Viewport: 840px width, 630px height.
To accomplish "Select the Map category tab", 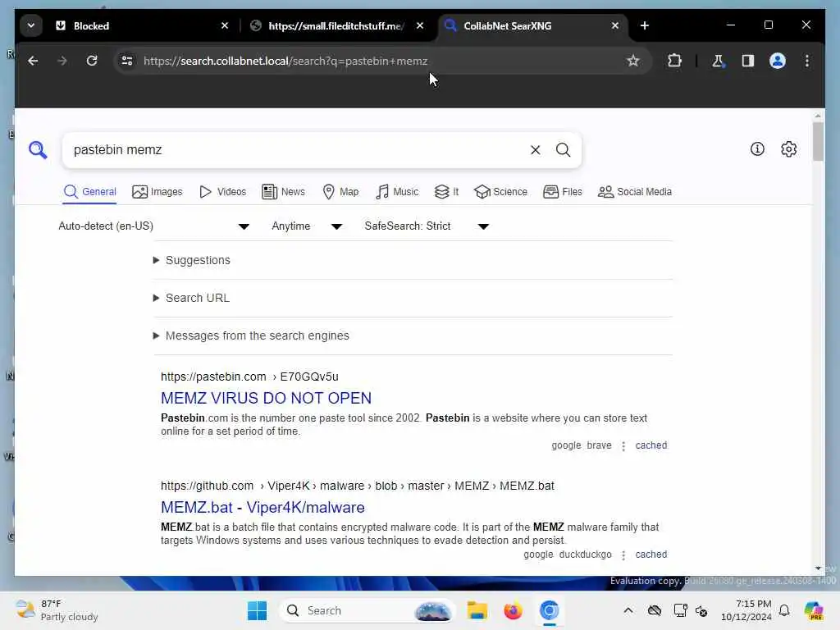I will pyautogui.click(x=340, y=192).
